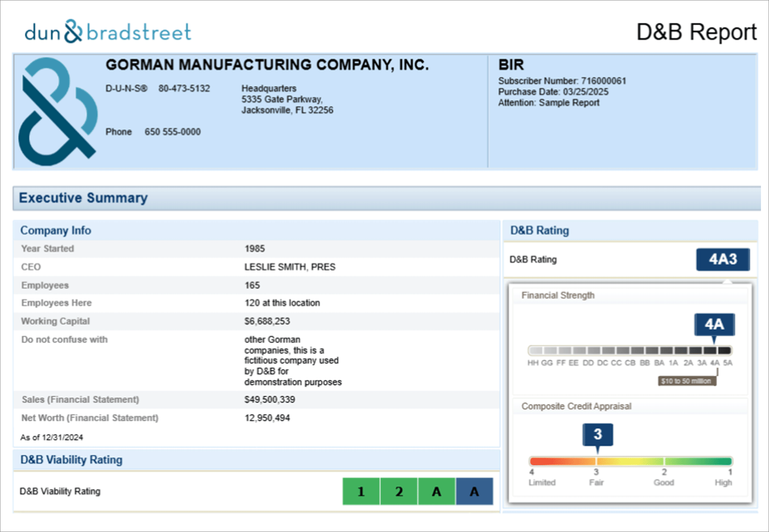Click the "Working Capital" row label
769x532 pixels.
(55, 321)
